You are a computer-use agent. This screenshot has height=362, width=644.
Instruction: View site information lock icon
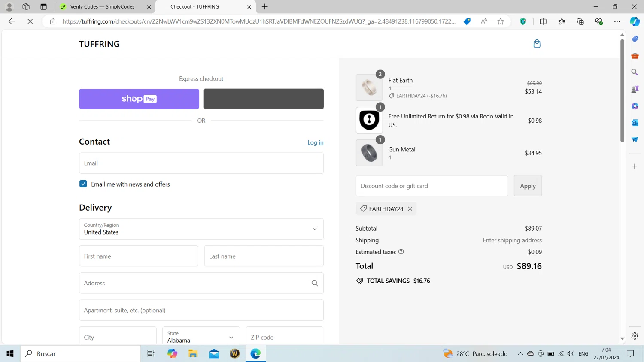coord(53,21)
